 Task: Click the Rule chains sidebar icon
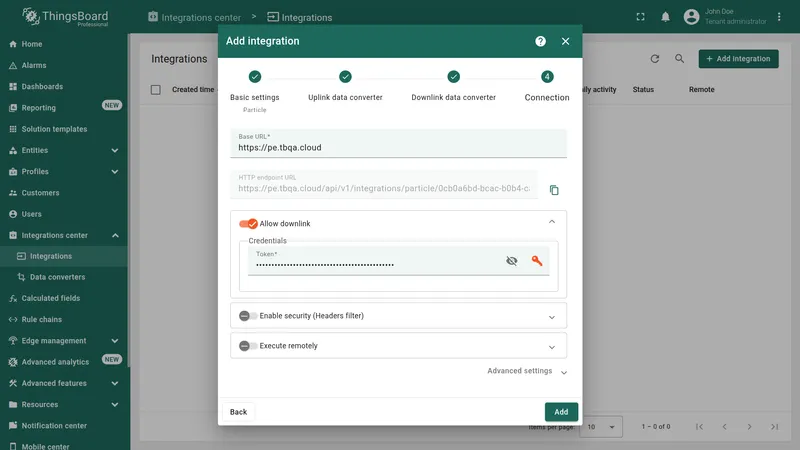13,319
